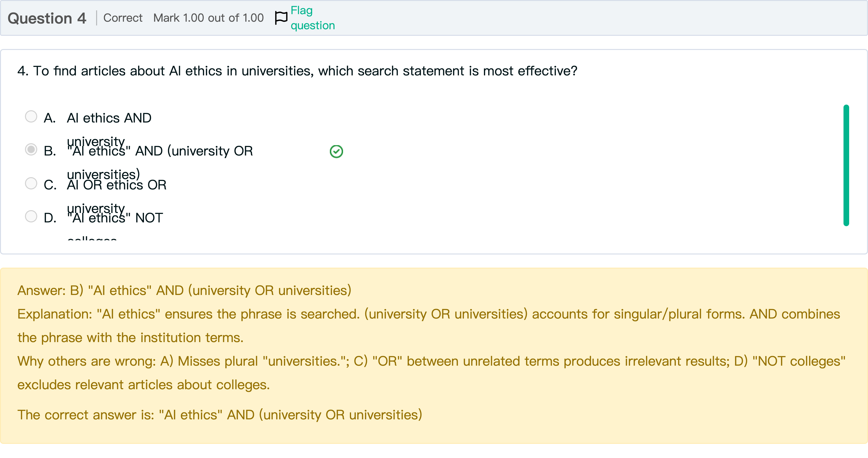Click the '"AI ethics" NOT' option text
The width and height of the screenshot is (868, 458).
click(x=115, y=218)
